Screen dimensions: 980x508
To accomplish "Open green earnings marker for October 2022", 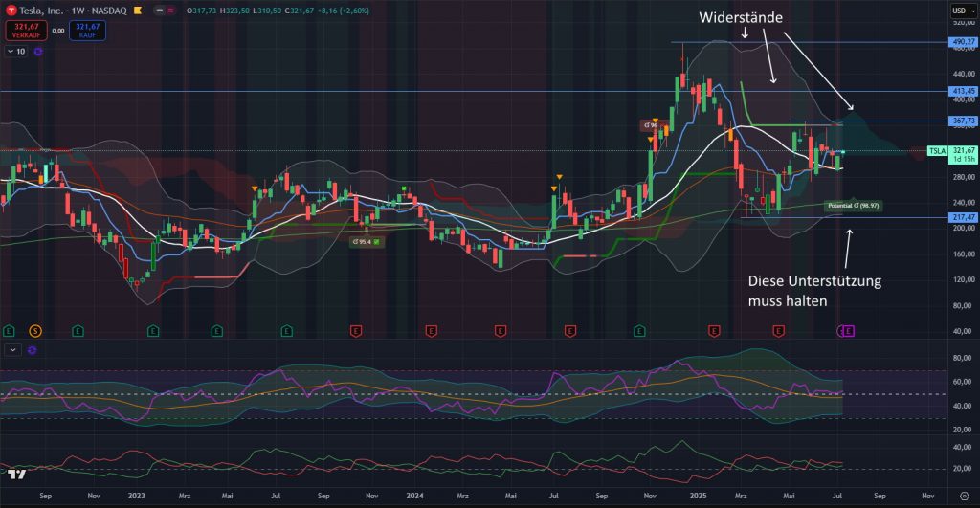I will 78,331.
